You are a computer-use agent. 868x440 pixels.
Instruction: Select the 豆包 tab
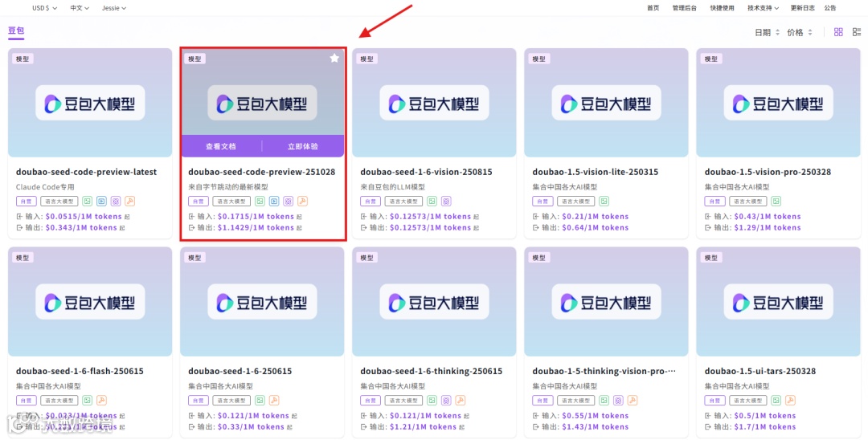click(x=16, y=31)
